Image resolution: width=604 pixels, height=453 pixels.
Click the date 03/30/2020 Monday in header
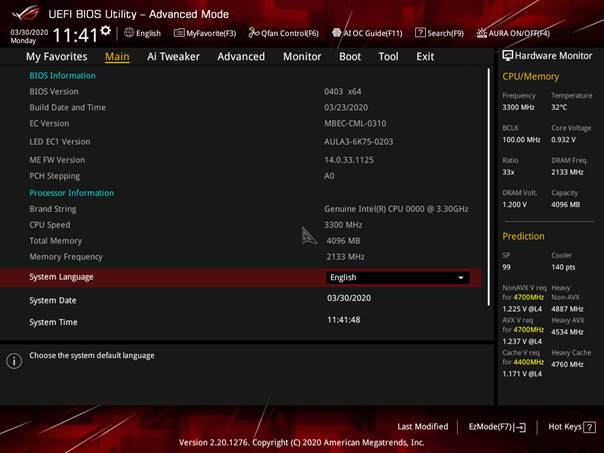[29, 36]
